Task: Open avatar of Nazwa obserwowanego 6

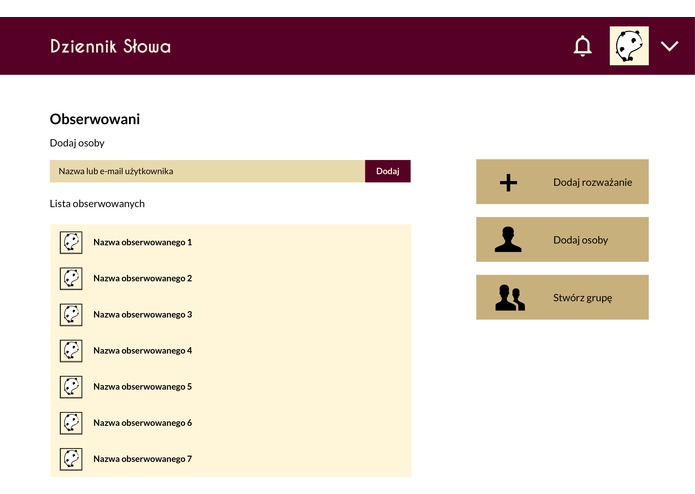Action: (71, 423)
